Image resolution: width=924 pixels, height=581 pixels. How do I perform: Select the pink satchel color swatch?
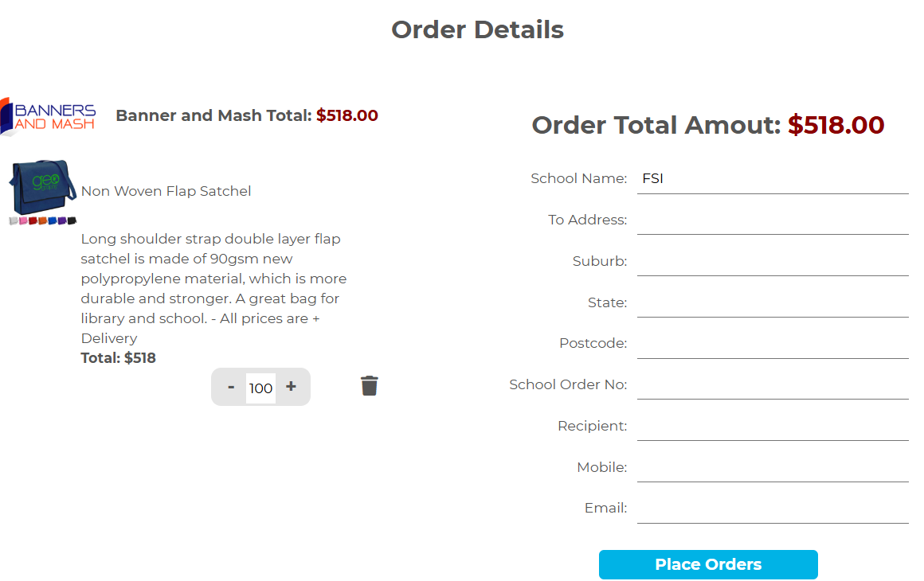pyautogui.click(x=22, y=220)
